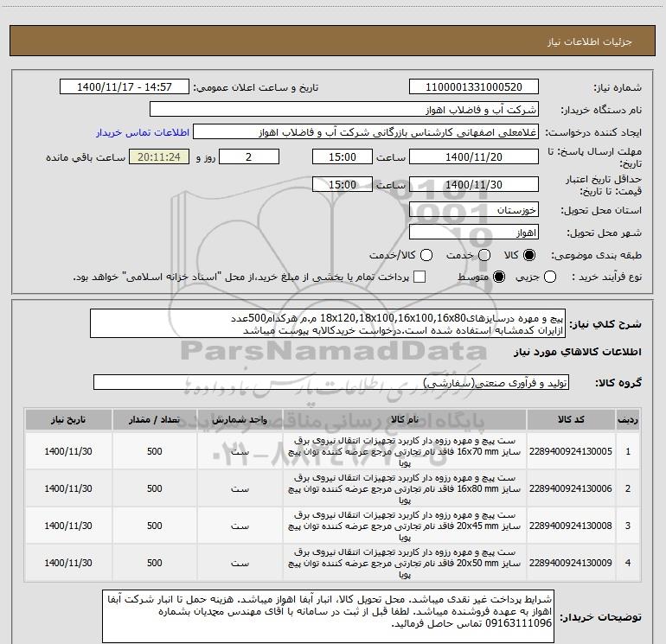Click the remaining time field 20:11:24

159,156
